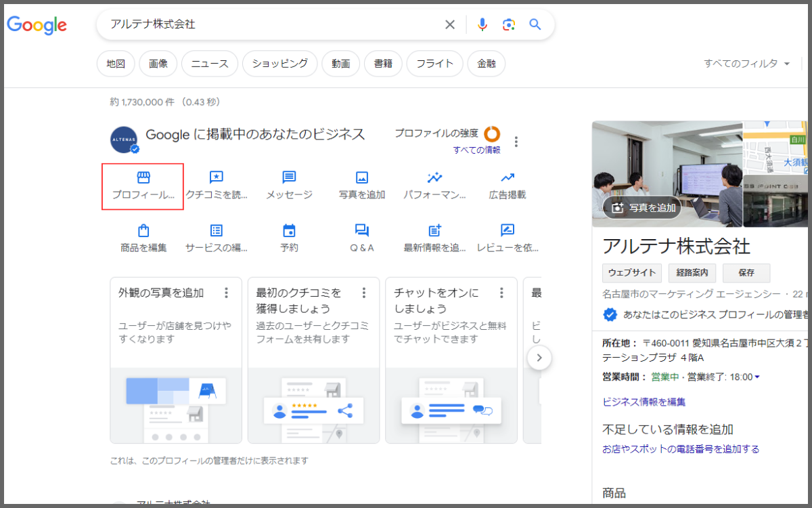Click the 最初のクチコミを獲得しましょう card
812x508 pixels.
(313, 360)
